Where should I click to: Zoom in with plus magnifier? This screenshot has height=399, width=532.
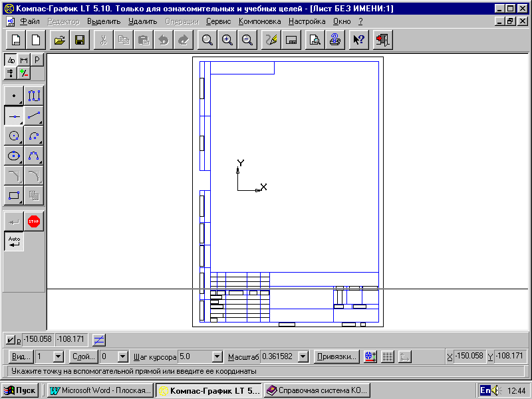click(x=227, y=40)
